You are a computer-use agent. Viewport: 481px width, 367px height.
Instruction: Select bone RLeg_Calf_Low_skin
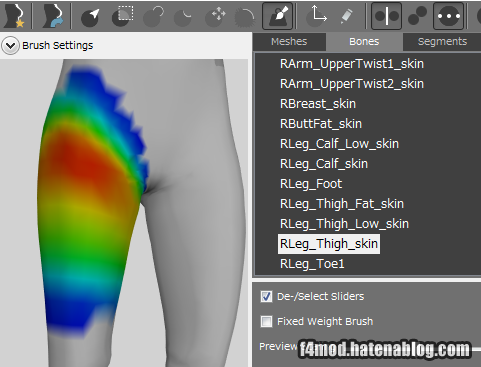point(339,144)
